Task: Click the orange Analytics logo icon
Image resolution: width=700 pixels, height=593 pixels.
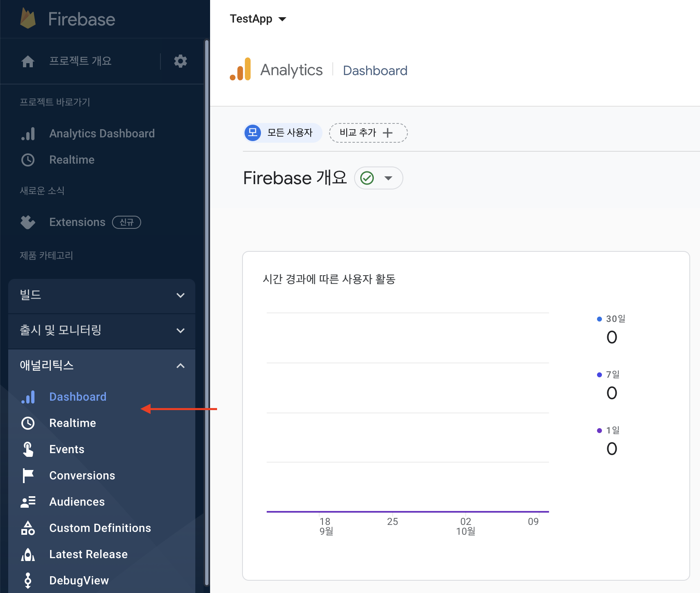Action: (240, 69)
